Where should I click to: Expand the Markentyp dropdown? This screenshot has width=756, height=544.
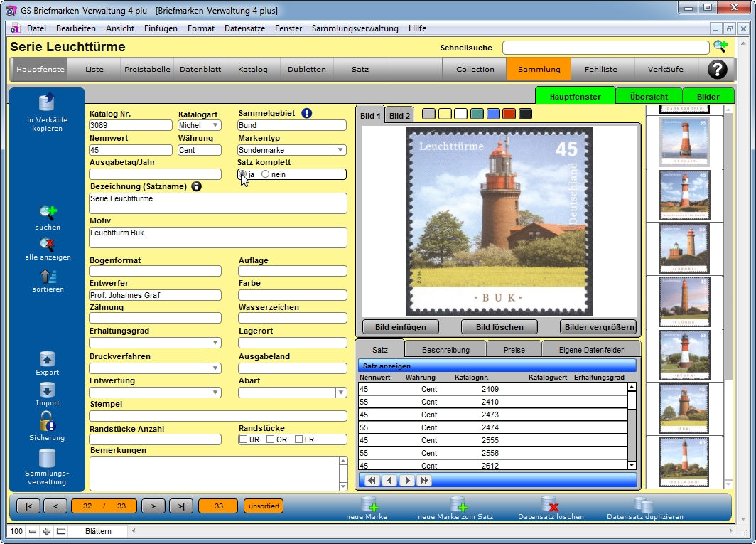(340, 150)
